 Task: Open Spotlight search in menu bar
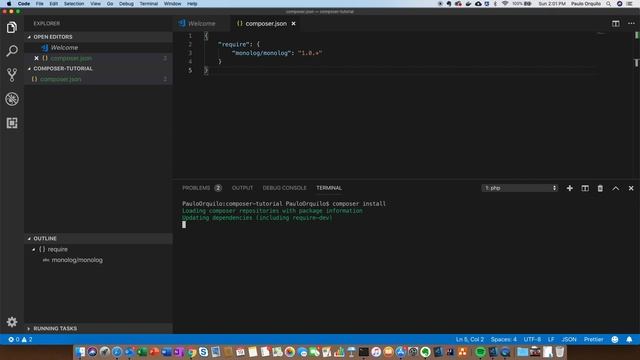(609, 4)
